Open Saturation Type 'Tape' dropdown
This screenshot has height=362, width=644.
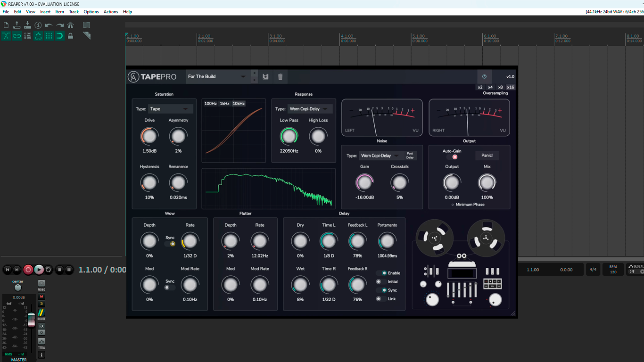click(x=170, y=109)
